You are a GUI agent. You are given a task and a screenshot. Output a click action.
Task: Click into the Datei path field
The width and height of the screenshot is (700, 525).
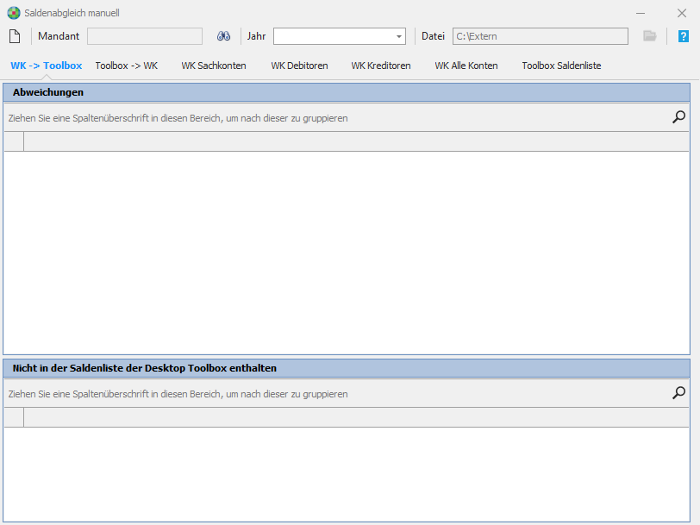point(540,36)
